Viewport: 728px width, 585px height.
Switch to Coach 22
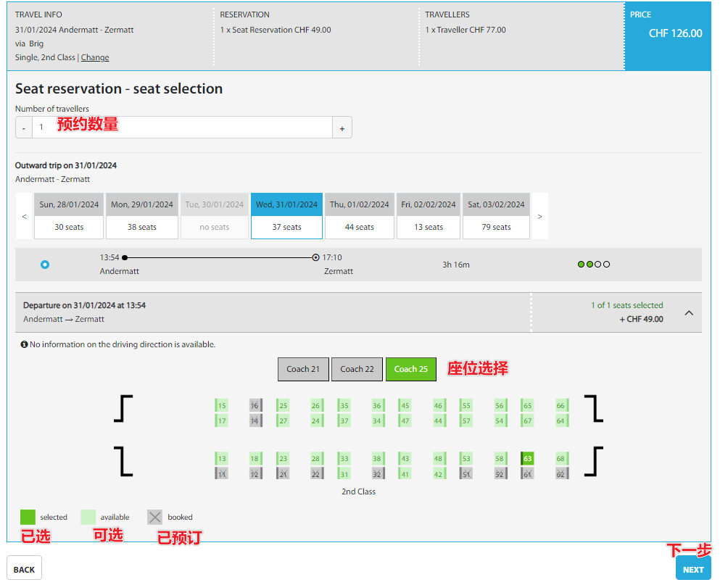357,369
